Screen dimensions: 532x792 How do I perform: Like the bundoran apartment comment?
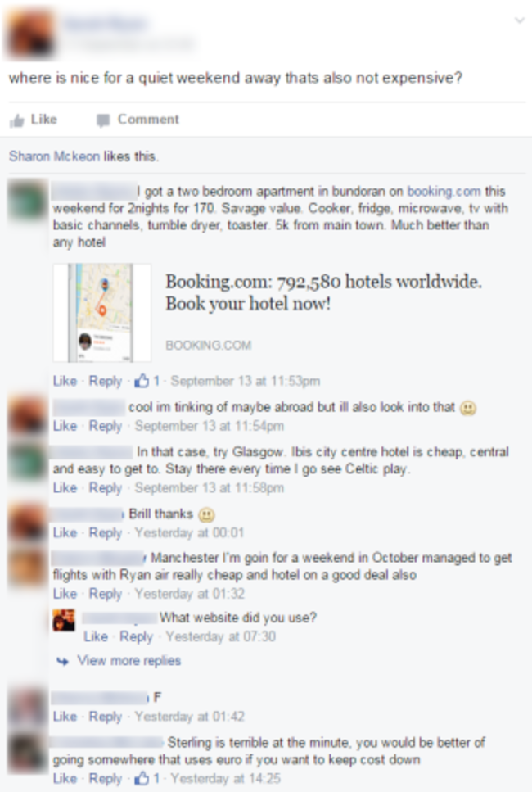point(65,381)
